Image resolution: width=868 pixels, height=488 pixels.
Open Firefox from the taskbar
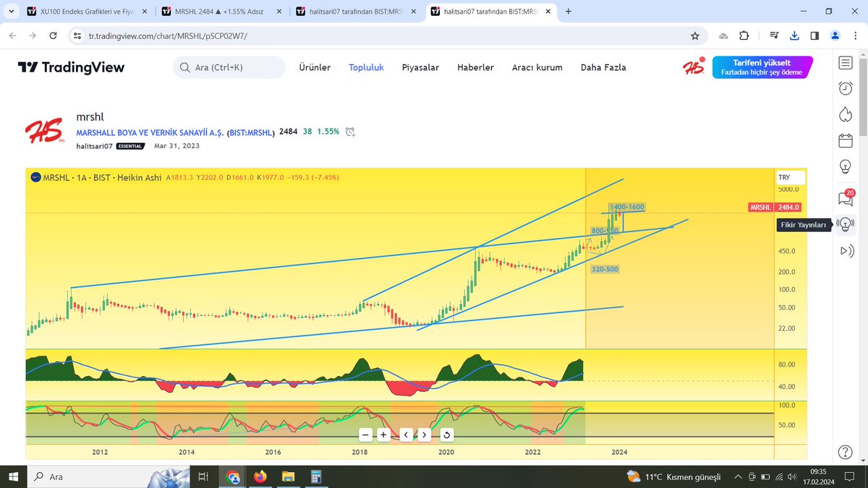point(260,476)
